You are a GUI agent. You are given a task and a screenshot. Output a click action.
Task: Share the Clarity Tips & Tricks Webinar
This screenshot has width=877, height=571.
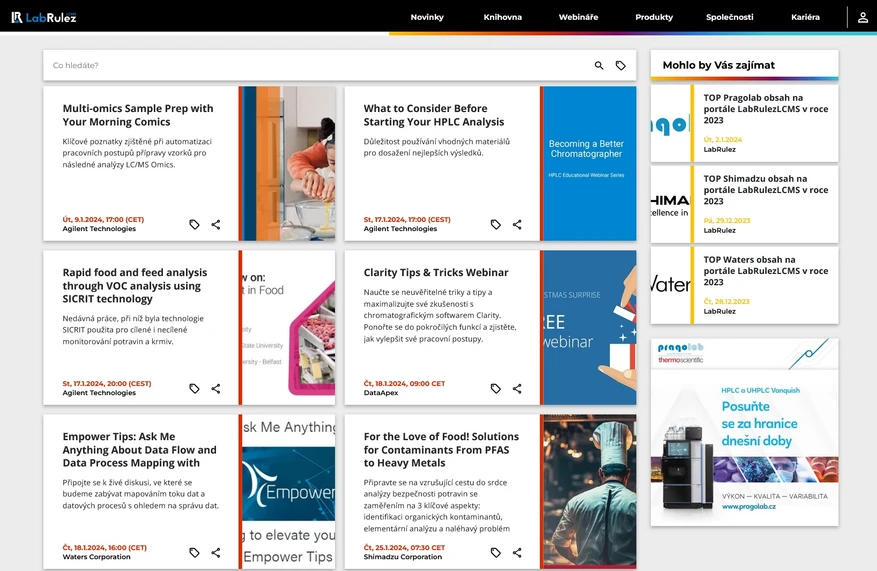(x=517, y=388)
